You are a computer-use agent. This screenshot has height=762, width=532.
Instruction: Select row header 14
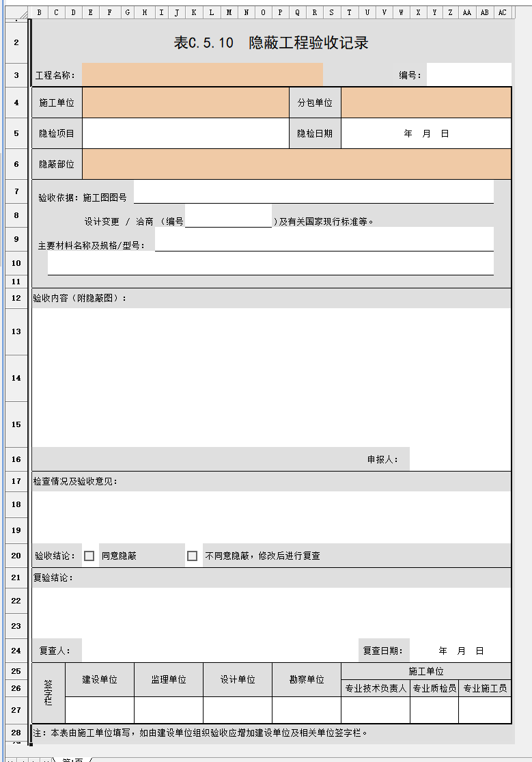(x=16, y=378)
